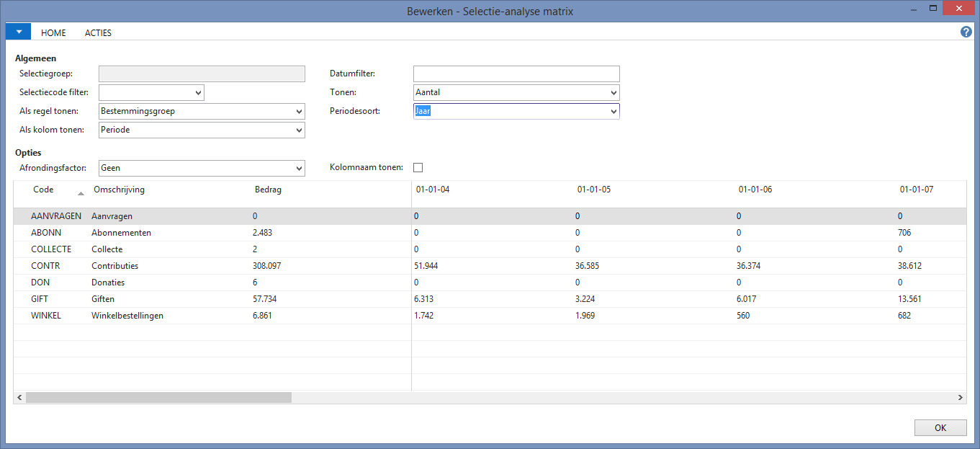This screenshot has height=449, width=980.
Task: Click the Contributies description cell
Action: click(114, 266)
